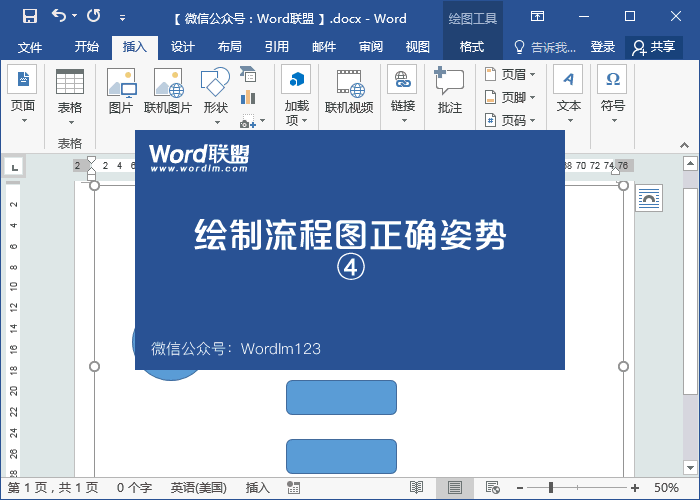Click the macro recording icon in status bar
Screen dimensions: 700x500
click(x=293, y=488)
